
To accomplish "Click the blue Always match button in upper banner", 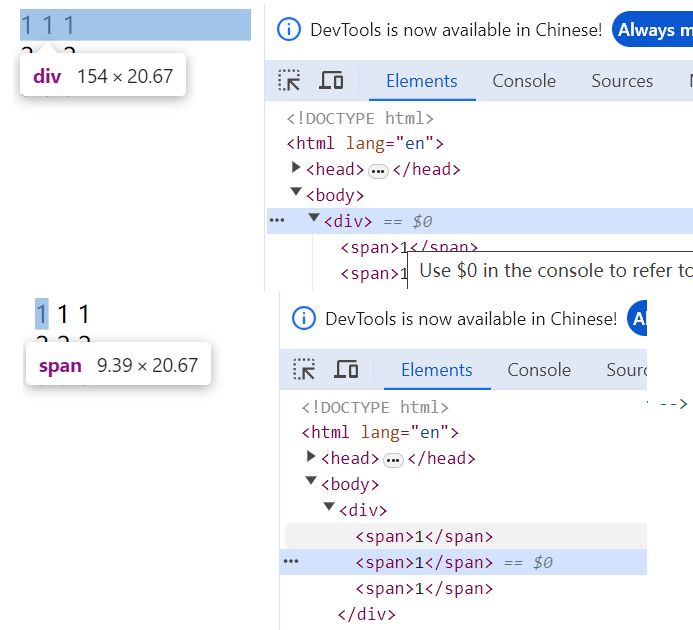I will (x=652, y=30).
